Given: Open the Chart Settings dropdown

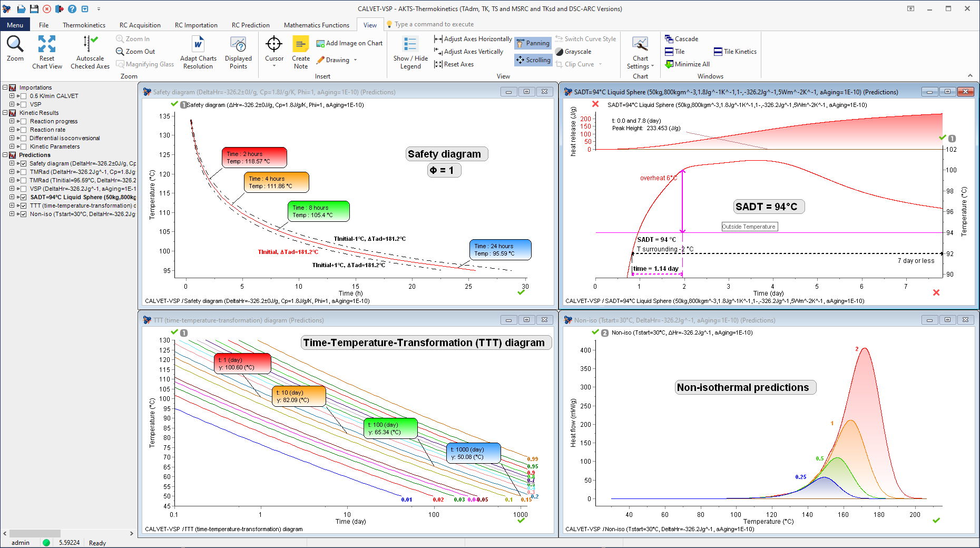Looking at the screenshot, I should [x=640, y=66].
